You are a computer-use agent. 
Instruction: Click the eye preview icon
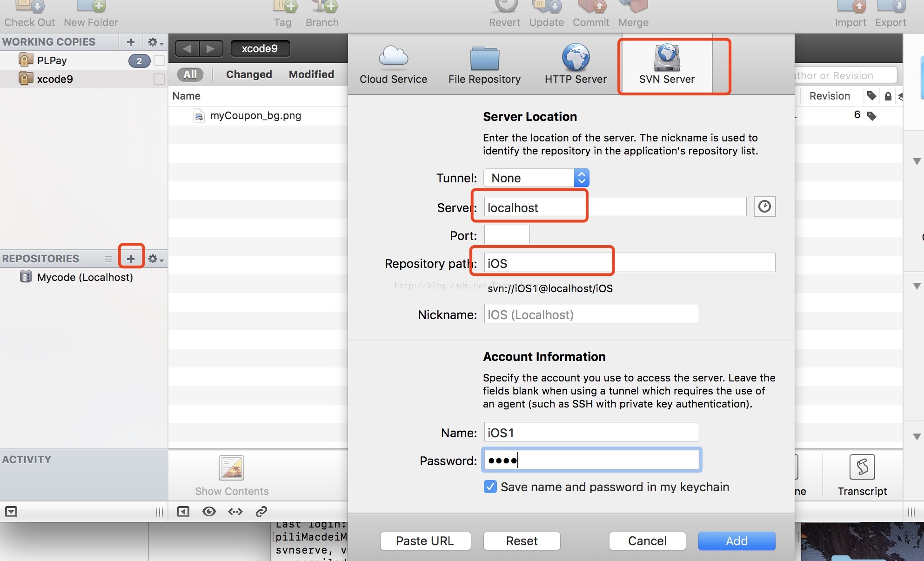[209, 512]
